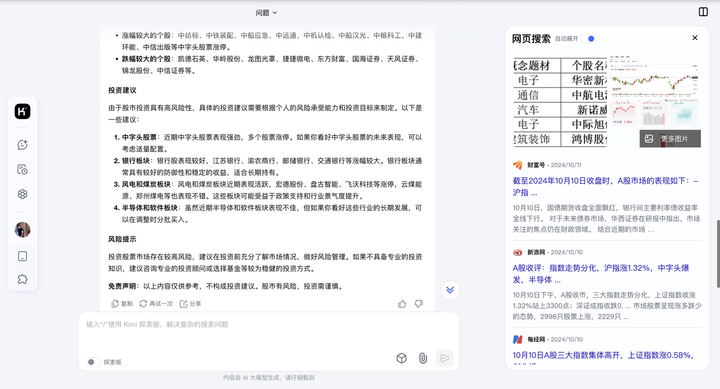Open the stock table image thumbnail
Screen dimensions: 720x389
pos(559,102)
